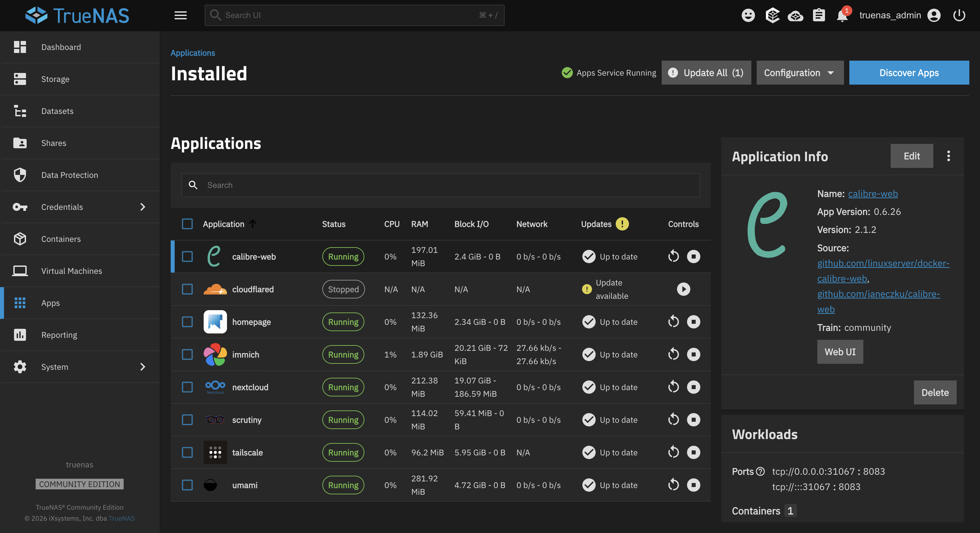Stop the immich application
The image size is (980, 533).
tap(694, 354)
